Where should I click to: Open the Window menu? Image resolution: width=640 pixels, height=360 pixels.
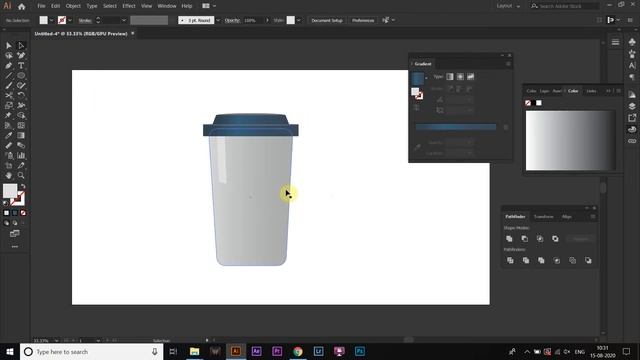point(167,6)
